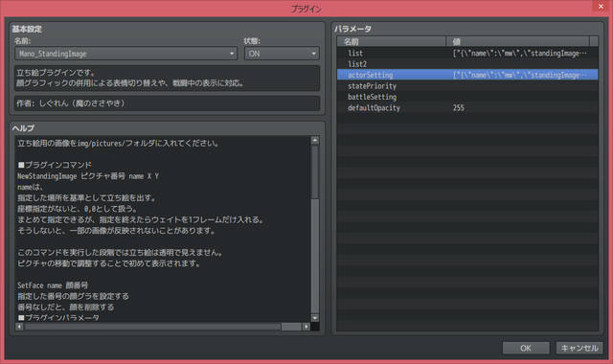Open the plugin name dropdown Mano_StandingImage
Viewport: 613px width, 364px height.
125,54
